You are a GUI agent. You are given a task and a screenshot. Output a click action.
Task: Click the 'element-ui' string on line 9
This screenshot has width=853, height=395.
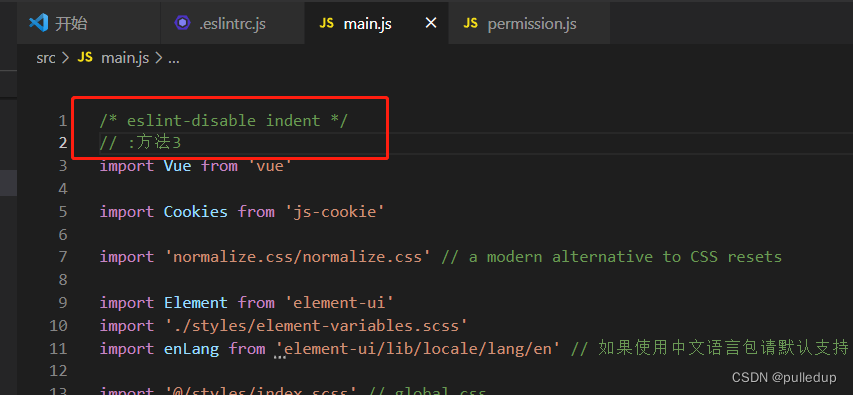(x=339, y=303)
